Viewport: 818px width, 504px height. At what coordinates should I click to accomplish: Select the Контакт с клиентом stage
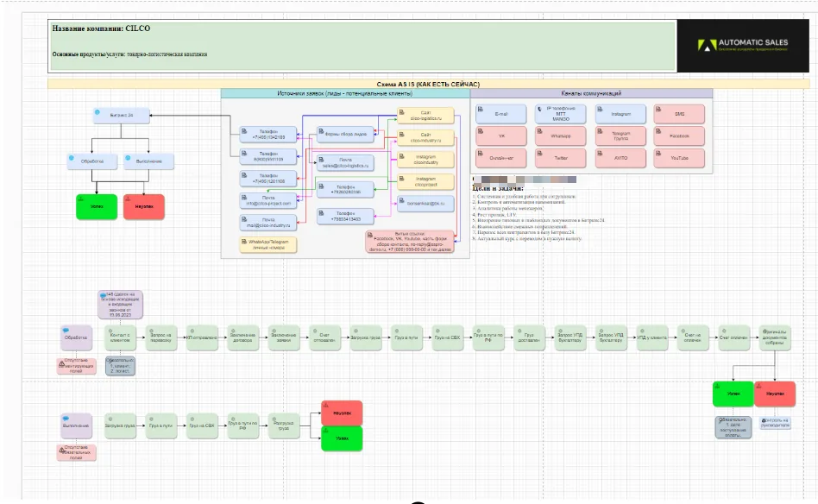tap(120, 337)
